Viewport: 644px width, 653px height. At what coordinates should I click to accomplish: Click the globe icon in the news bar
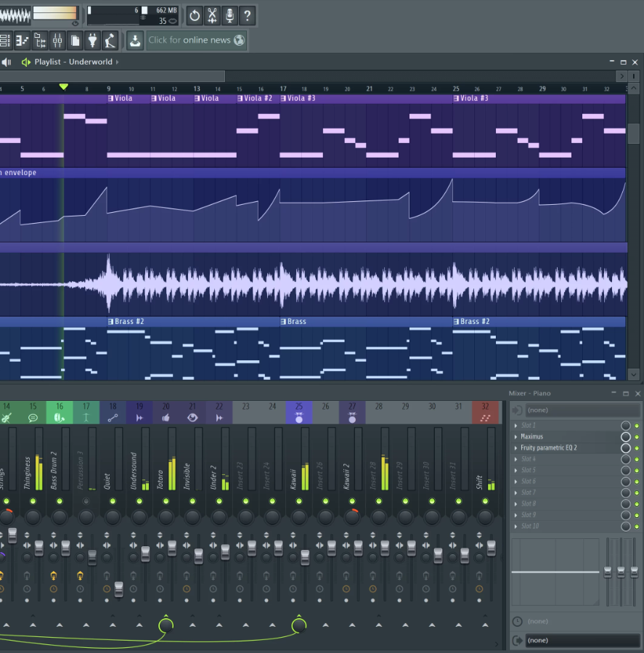(240, 40)
